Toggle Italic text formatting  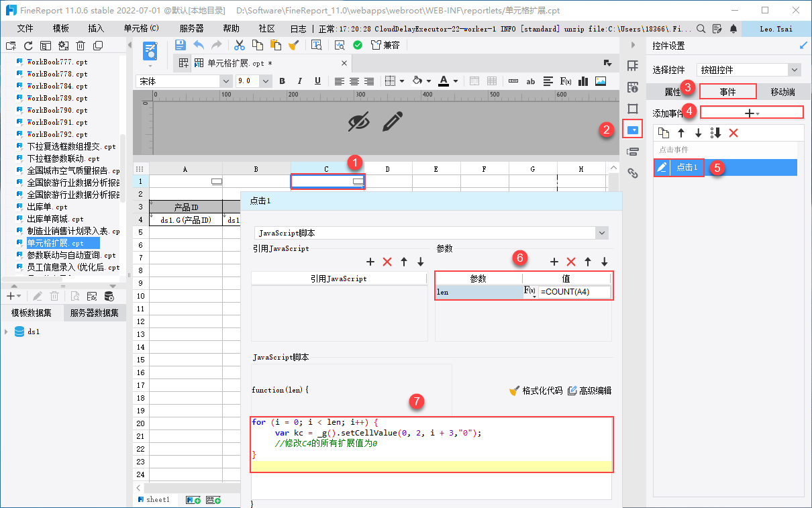300,81
